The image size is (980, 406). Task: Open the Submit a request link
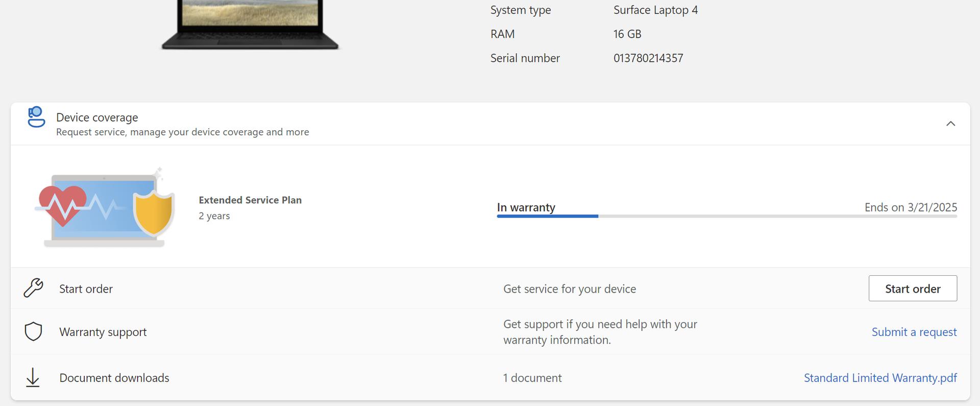pos(914,332)
